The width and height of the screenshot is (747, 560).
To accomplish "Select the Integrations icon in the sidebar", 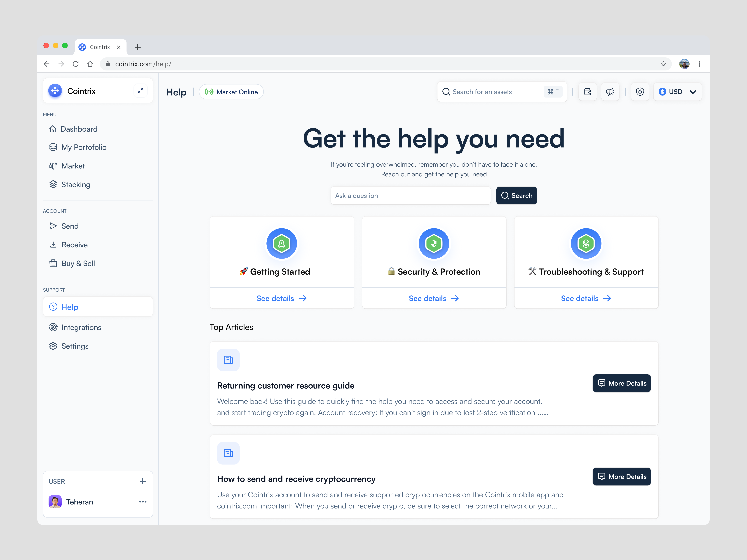I will pyautogui.click(x=53, y=327).
